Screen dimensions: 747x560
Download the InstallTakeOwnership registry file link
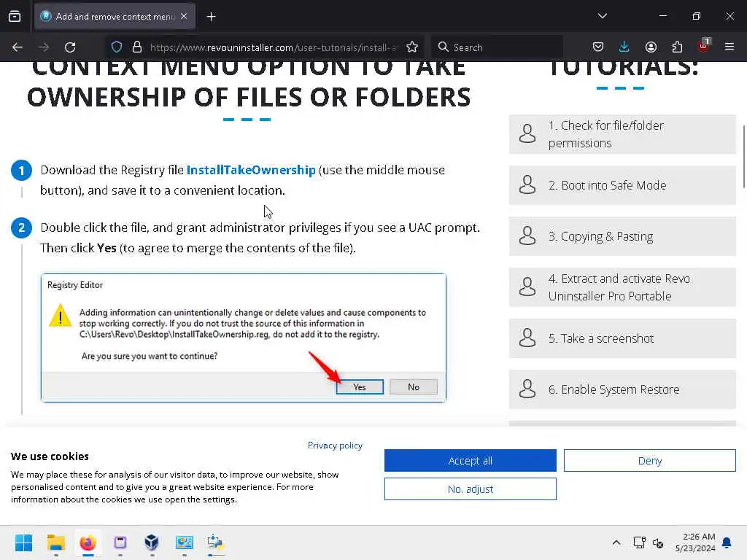[251, 170]
